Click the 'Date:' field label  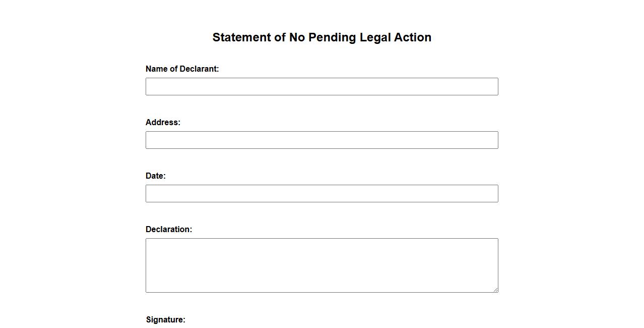(155, 176)
